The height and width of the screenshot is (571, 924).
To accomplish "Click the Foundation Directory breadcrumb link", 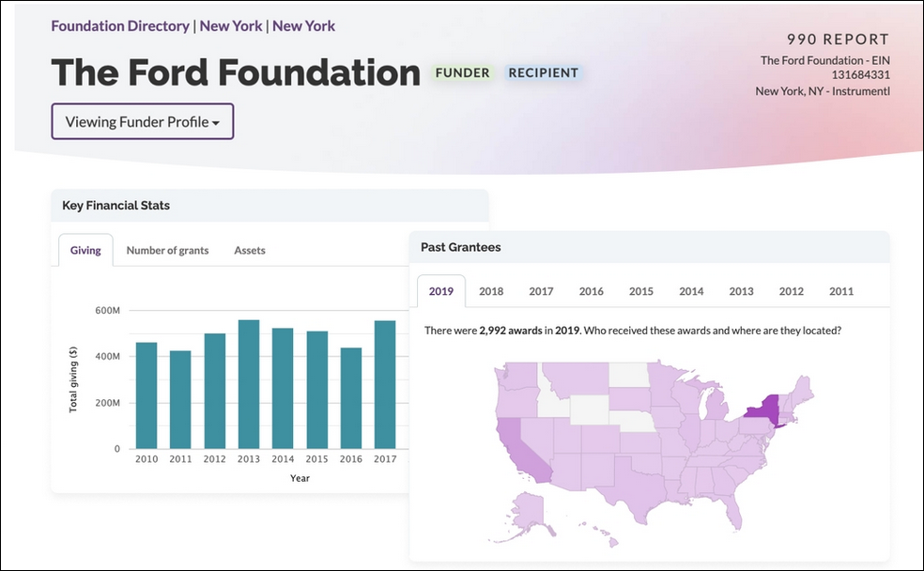I will (120, 25).
